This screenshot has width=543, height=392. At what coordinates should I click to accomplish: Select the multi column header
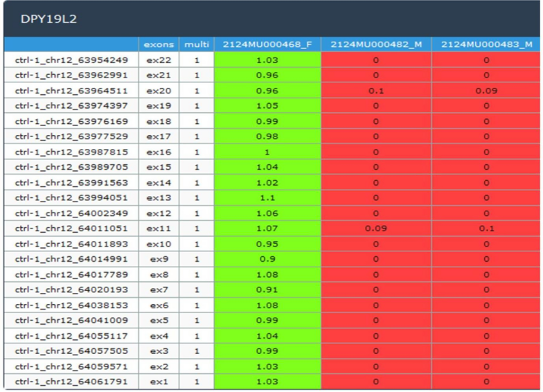pos(197,44)
